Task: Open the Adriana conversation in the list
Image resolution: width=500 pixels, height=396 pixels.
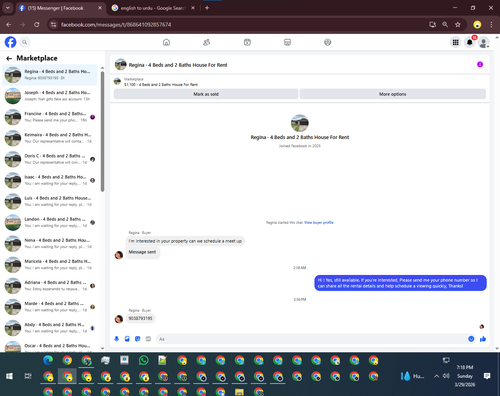Action: coord(50,286)
